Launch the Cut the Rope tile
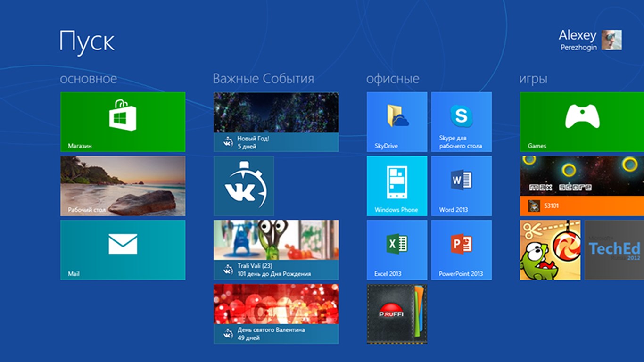 [x=550, y=250]
